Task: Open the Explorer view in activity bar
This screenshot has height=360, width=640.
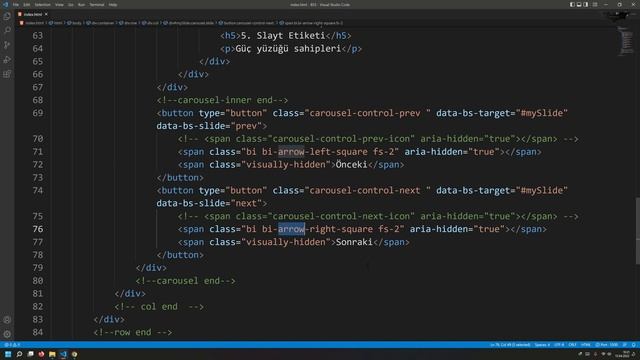Action: (x=7, y=16)
